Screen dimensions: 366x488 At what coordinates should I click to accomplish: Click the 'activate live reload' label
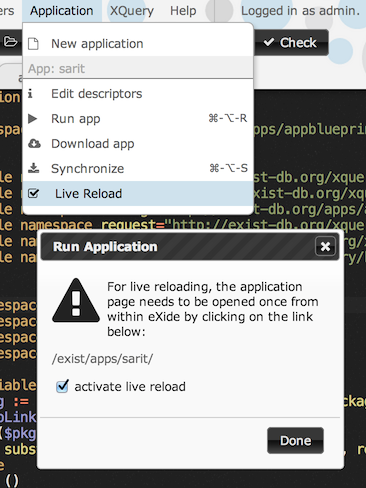click(130, 387)
